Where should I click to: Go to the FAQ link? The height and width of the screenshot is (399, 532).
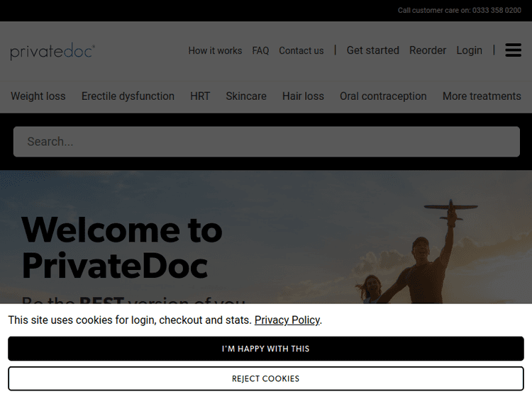coord(260,50)
